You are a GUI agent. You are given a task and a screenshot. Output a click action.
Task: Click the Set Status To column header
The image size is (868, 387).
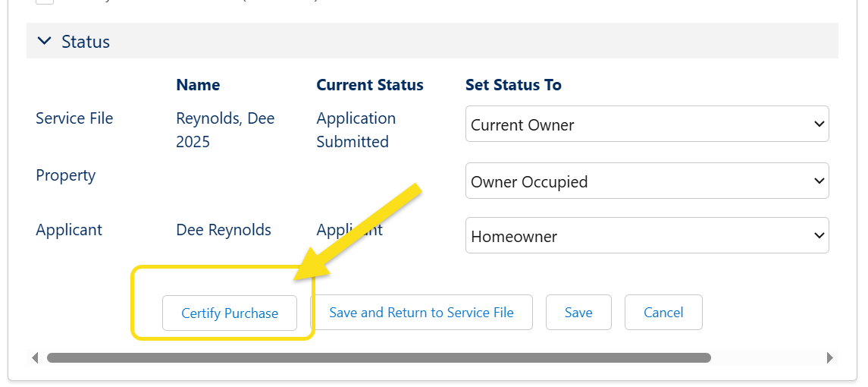click(513, 85)
